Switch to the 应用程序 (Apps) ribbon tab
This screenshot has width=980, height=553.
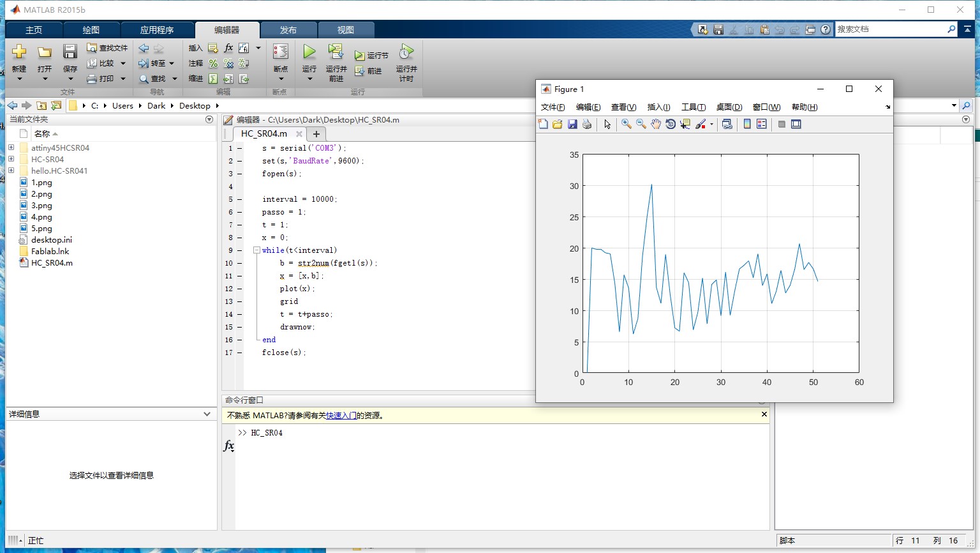(x=157, y=30)
